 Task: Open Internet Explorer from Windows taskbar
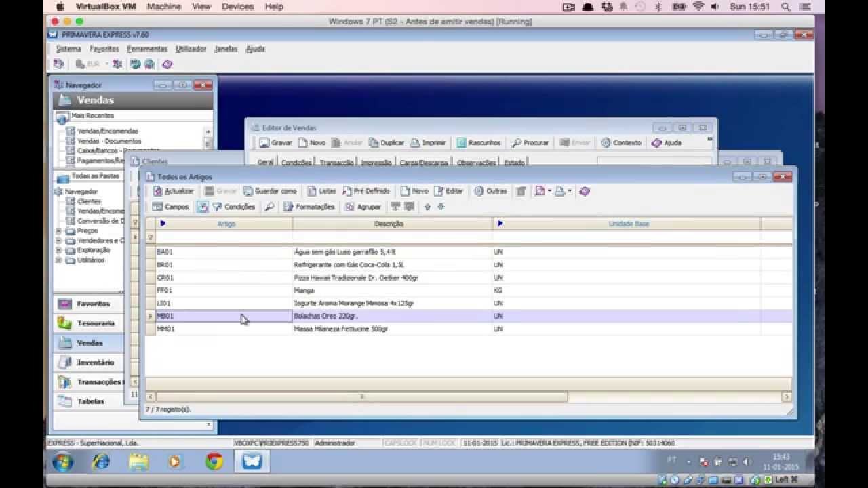pos(101,462)
